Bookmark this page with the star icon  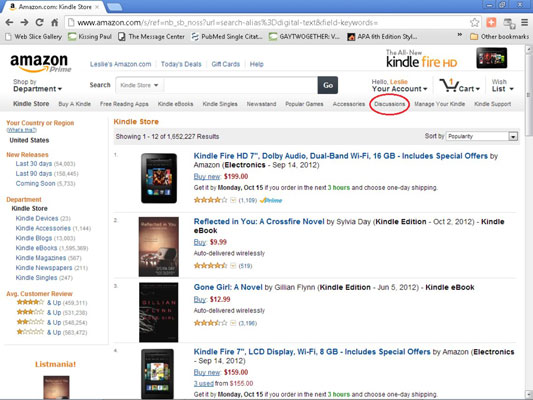coord(475,22)
